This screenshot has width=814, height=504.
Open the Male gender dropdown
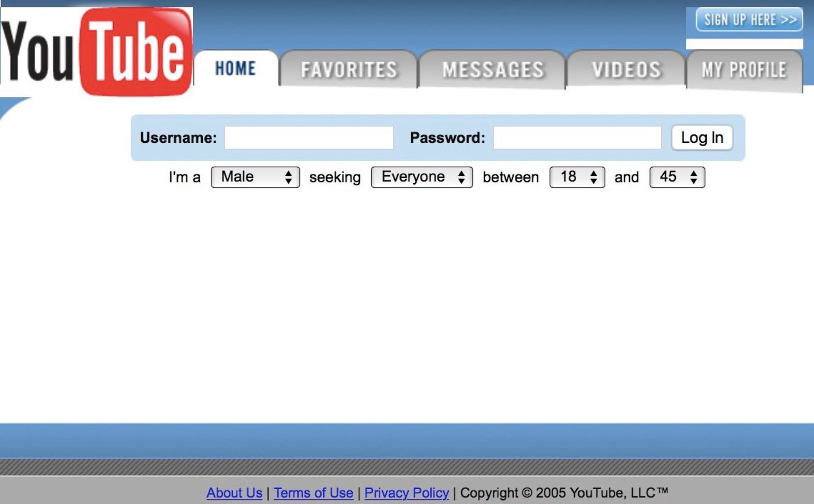pyautogui.click(x=255, y=177)
